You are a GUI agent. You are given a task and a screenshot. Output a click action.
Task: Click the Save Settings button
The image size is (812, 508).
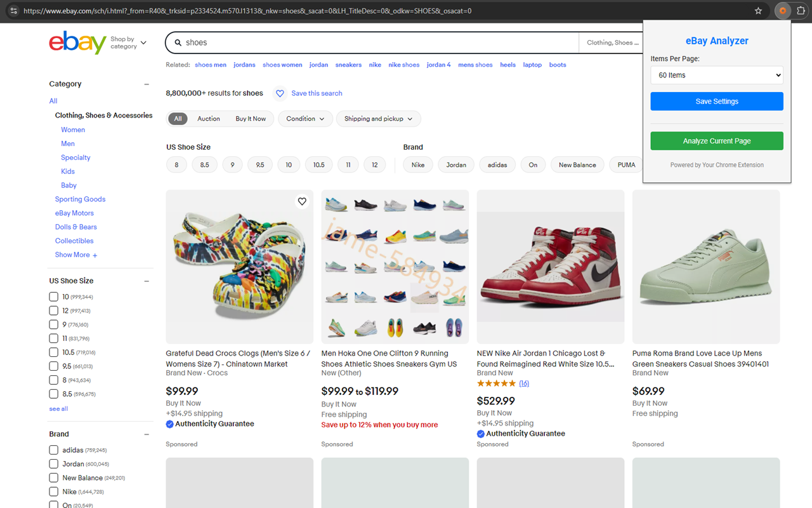pos(717,102)
